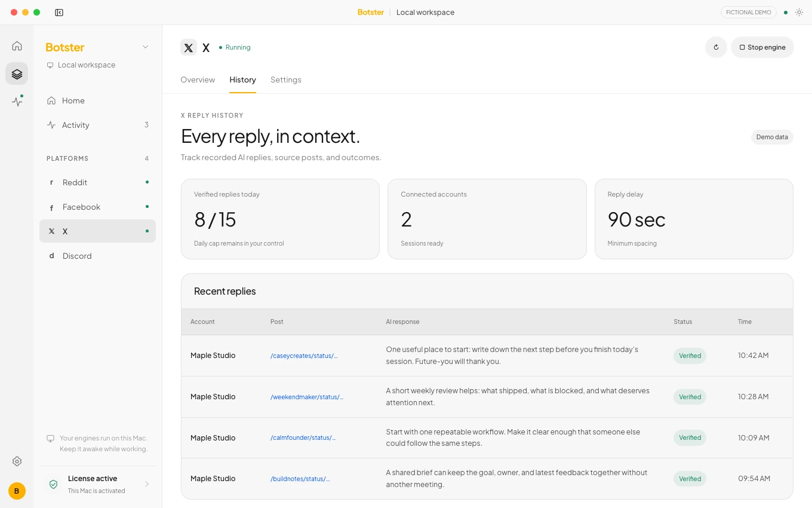The height and width of the screenshot is (508, 812).
Task: Open the /weekendmaker/status link
Action: point(307,397)
